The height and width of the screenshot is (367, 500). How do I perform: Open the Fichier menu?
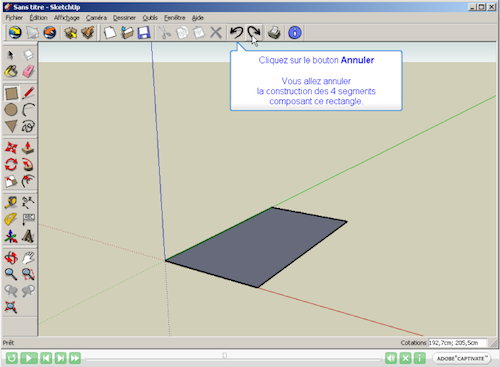click(14, 18)
